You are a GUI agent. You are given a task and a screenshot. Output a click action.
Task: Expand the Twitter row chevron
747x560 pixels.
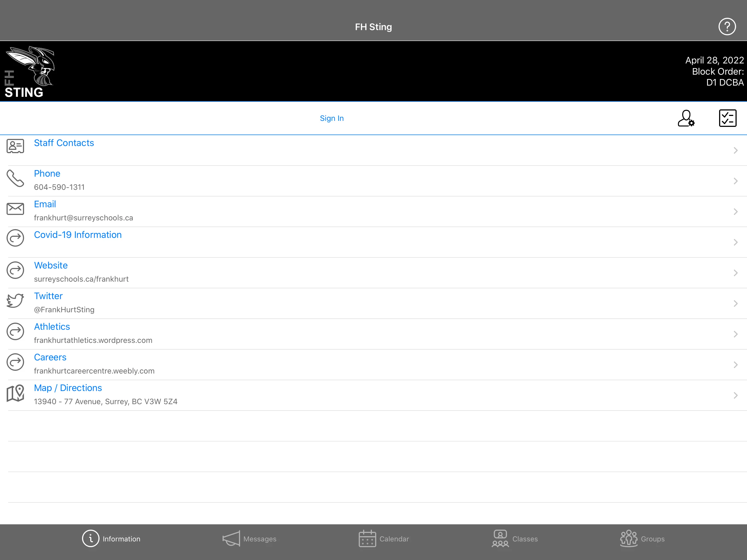[736, 304]
